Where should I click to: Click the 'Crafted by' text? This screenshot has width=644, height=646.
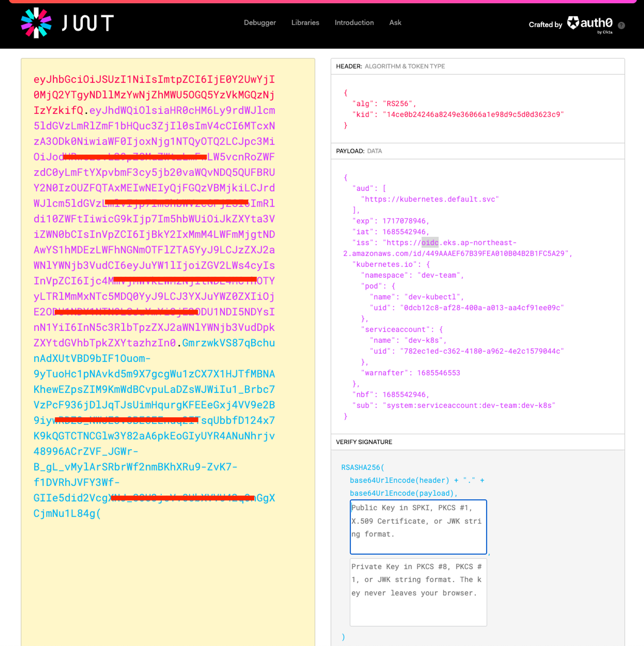click(545, 25)
